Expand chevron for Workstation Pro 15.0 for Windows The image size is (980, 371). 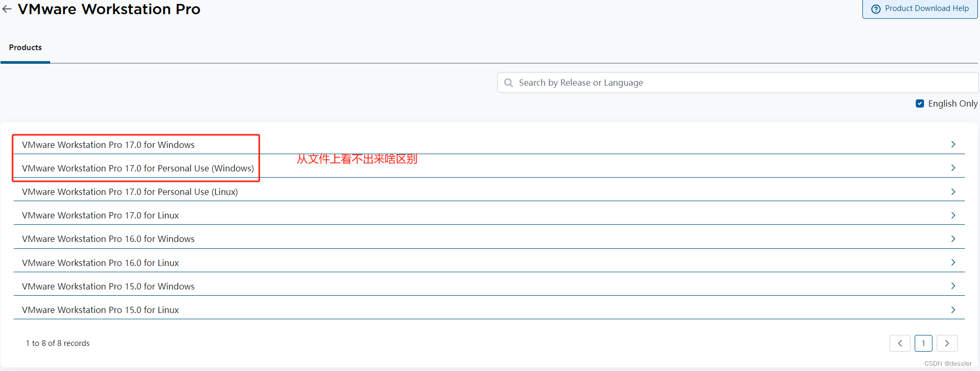953,286
